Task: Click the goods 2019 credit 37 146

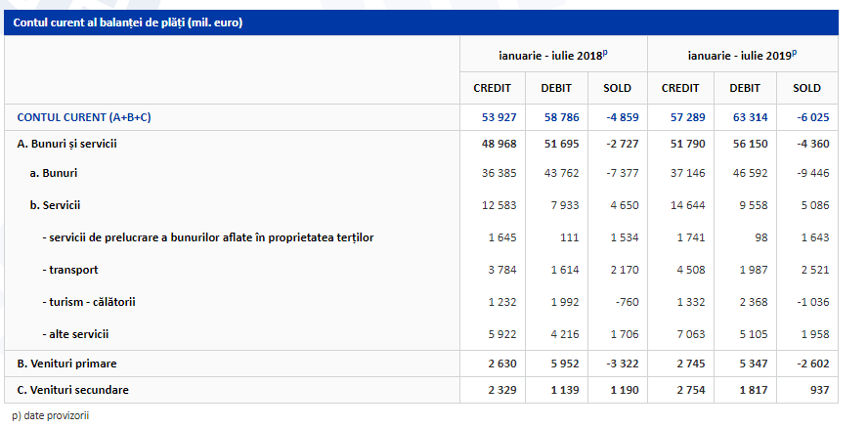Action: 687,173
